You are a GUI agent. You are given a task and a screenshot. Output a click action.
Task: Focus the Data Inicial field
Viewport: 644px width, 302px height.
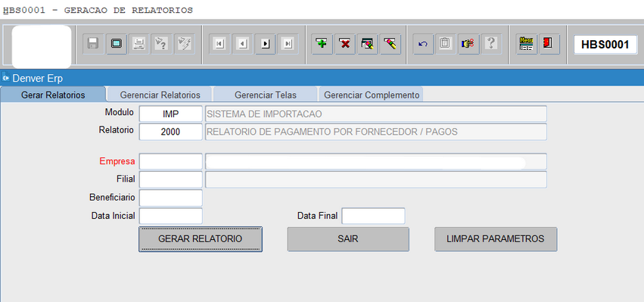[x=171, y=216]
